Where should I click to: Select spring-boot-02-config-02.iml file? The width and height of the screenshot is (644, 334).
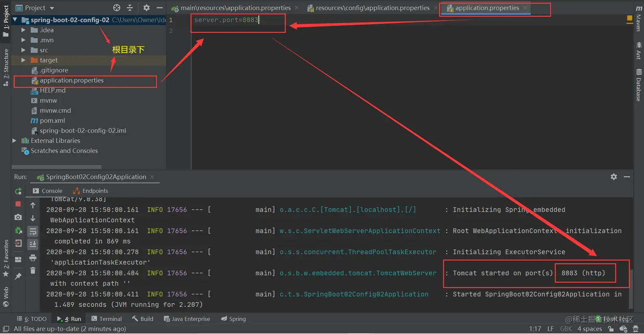(83, 130)
